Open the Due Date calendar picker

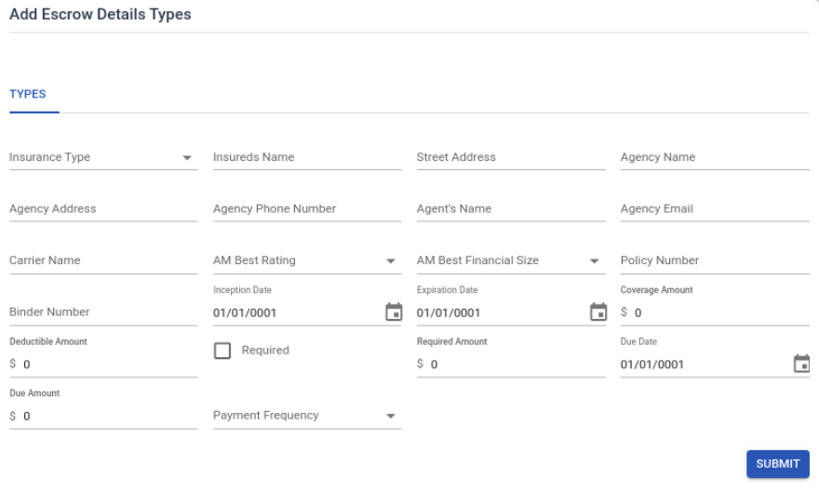pos(801,364)
